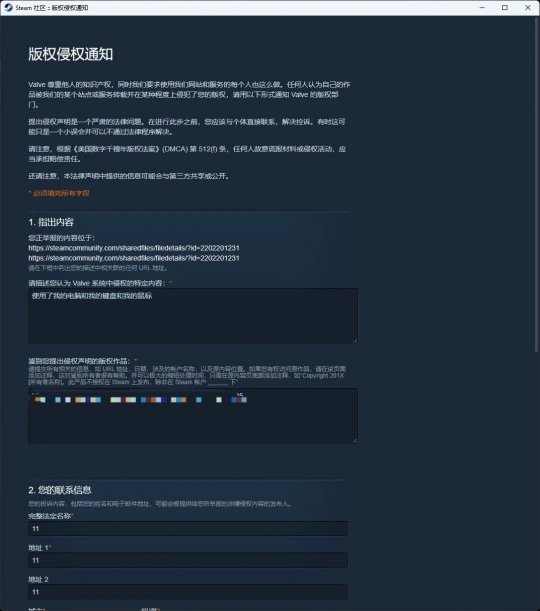Screen dimensions: 540x611
Task: Click the 1. 指出内容 section heading
Action: [x=51, y=222]
